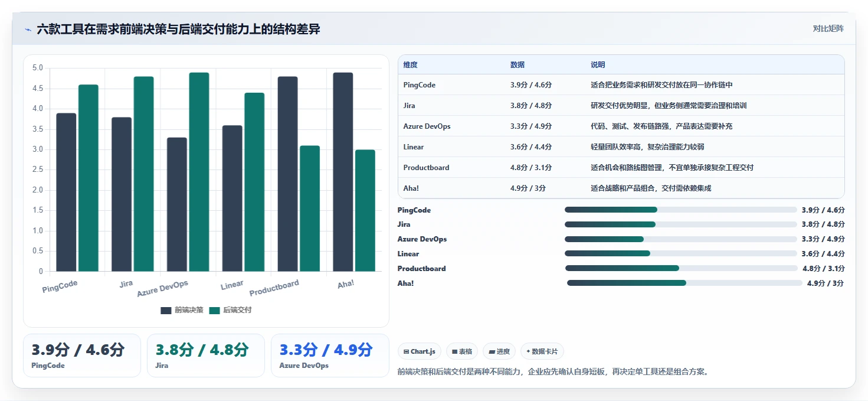Click the PingCode progress bar
Screen dimensions: 868x401
pyautogui.click(x=681, y=210)
